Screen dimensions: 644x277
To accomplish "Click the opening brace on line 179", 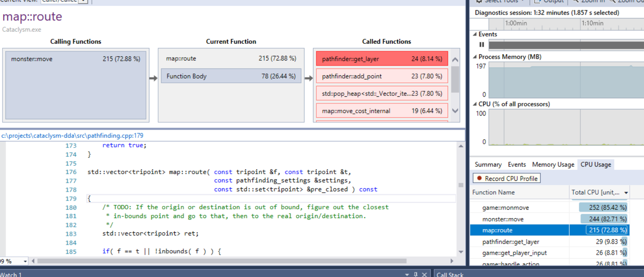I will [89, 198].
